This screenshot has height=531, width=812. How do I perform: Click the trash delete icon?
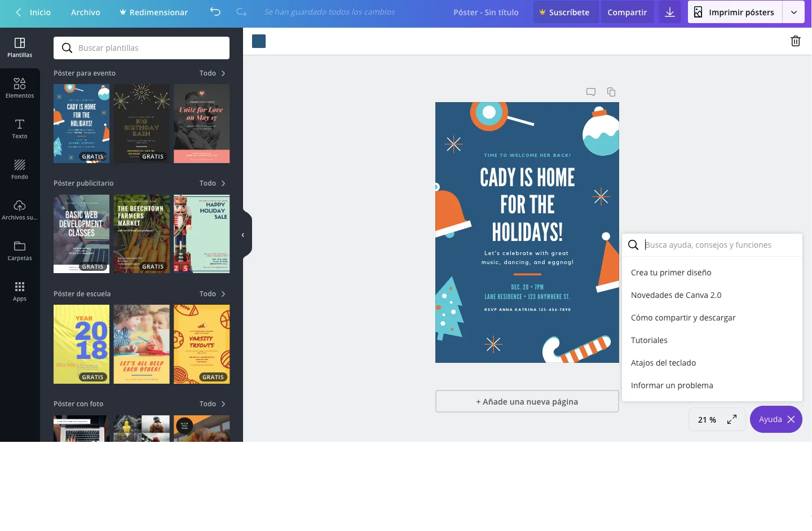(796, 41)
